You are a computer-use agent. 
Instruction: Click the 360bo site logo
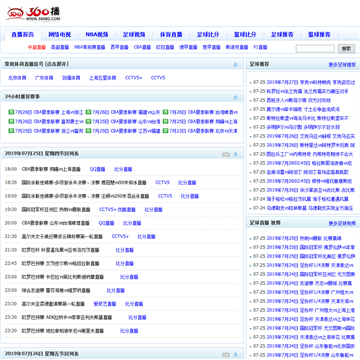point(33,14)
